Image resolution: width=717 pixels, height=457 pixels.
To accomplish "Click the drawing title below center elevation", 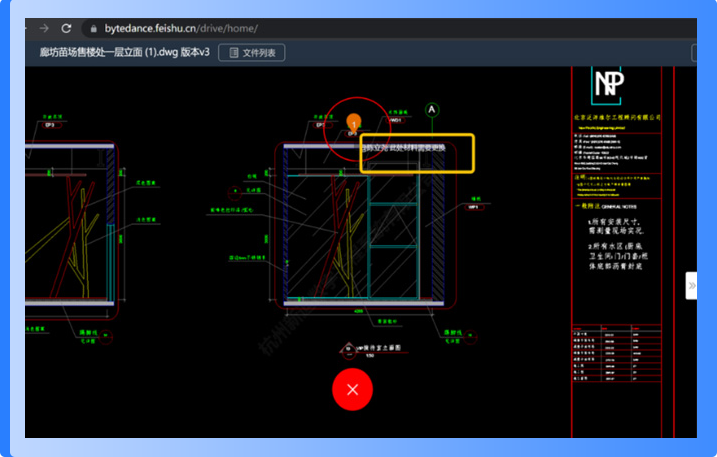I will coord(380,349).
